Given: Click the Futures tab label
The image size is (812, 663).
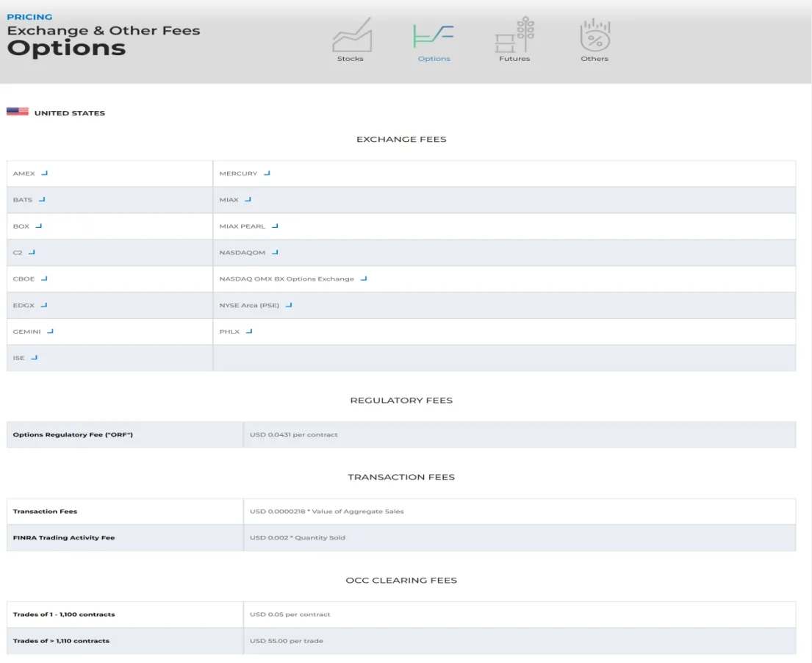Looking at the screenshot, I should (514, 59).
